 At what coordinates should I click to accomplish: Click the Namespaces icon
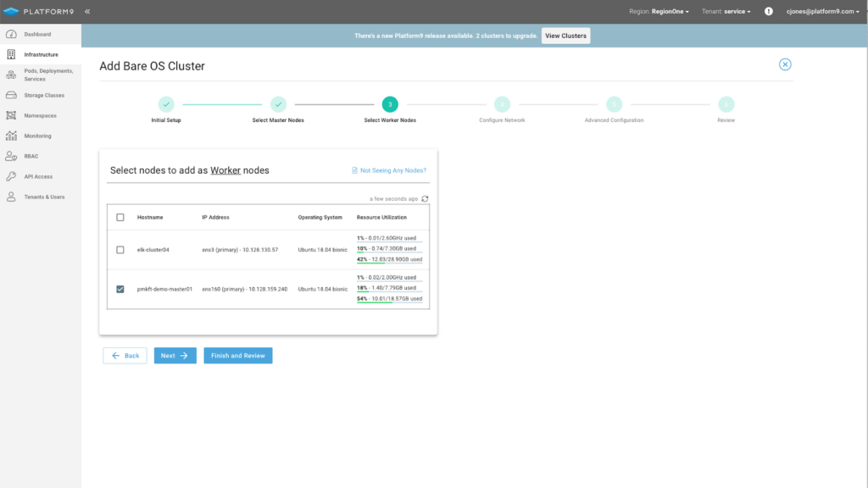pos(11,115)
